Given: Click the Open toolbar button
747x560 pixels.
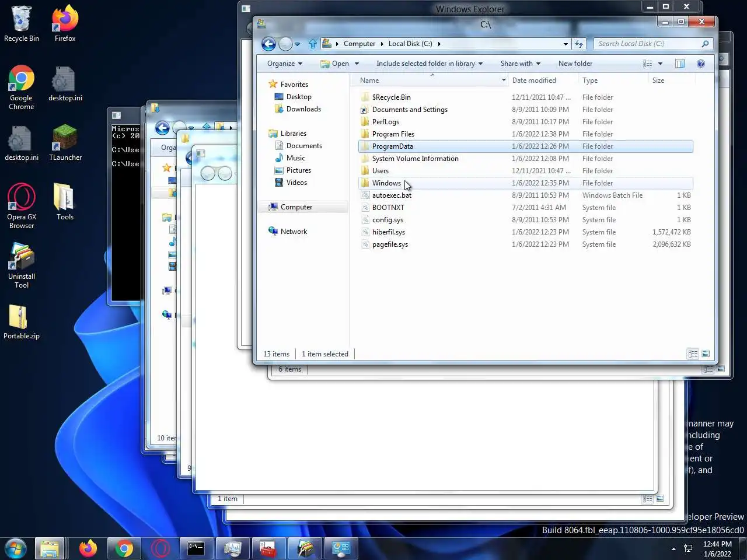Looking at the screenshot, I should tap(334, 64).
